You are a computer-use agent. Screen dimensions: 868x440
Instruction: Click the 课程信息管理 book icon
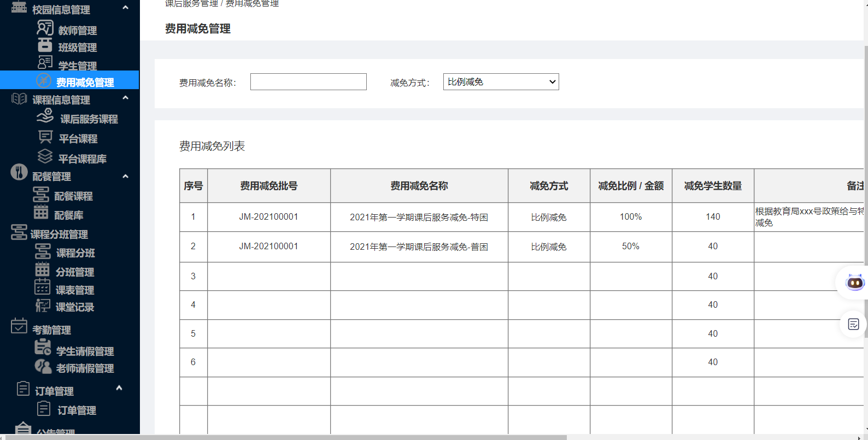coord(19,98)
